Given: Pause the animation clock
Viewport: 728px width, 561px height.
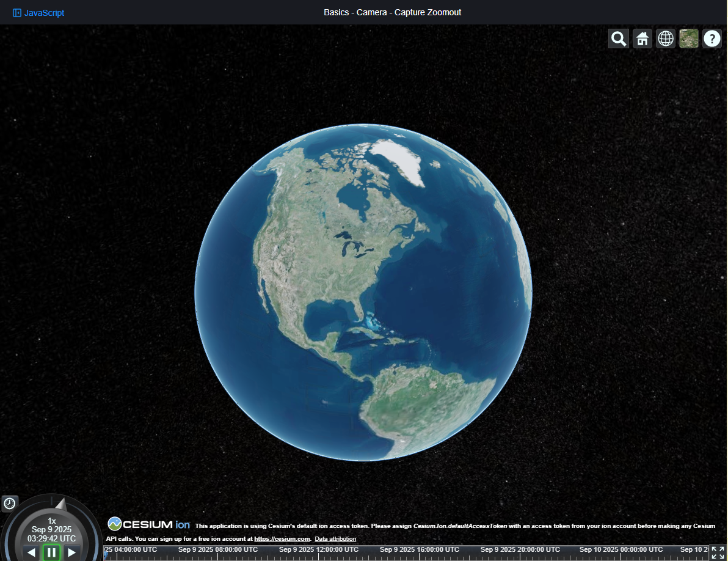Looking at the screenshot, I should pos(51,552).
